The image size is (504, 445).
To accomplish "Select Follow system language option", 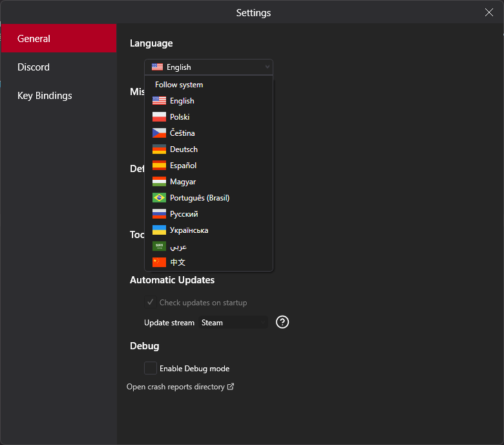I will 179,85.
